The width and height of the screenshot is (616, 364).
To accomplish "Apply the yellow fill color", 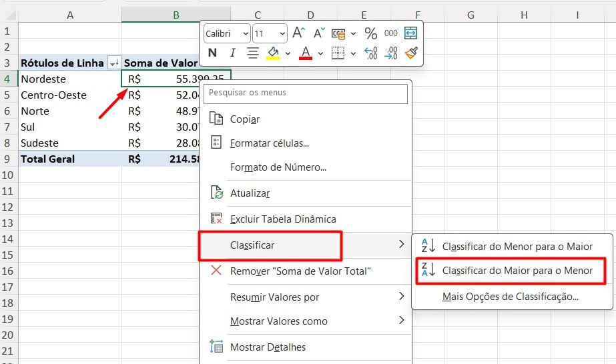I will tap(273, 53).
